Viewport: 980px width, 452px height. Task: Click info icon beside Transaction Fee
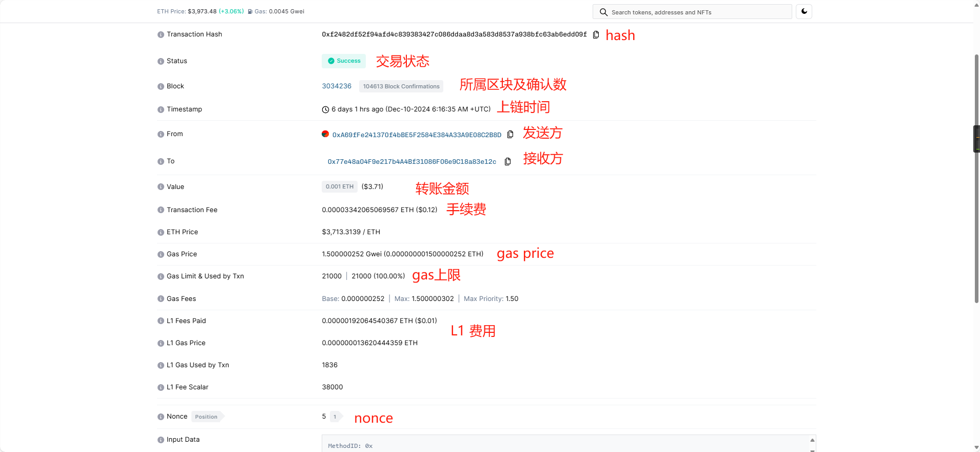(x=161, y=210)
